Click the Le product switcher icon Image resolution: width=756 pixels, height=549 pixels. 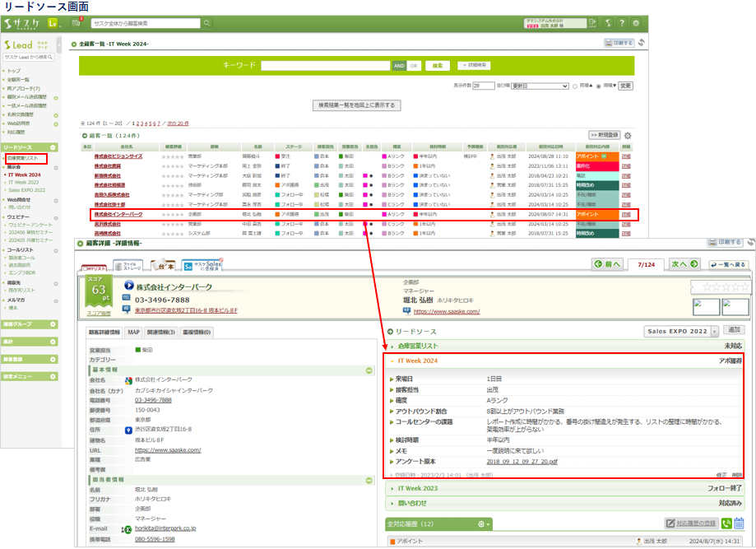pos(53,23)
